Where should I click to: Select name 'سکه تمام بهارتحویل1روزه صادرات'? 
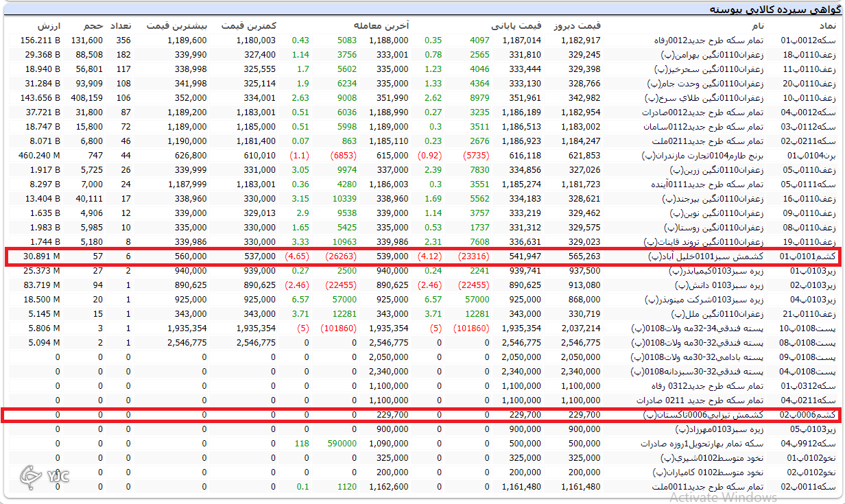coord(702,444)
